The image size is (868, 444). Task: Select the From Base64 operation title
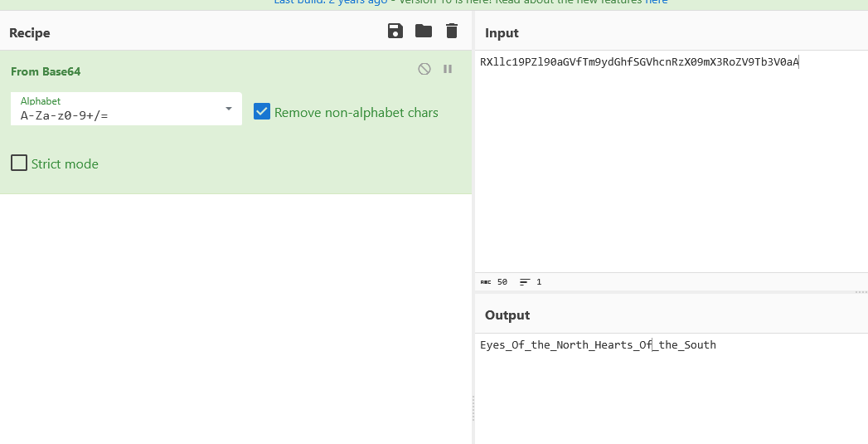[x=46, y=71]
